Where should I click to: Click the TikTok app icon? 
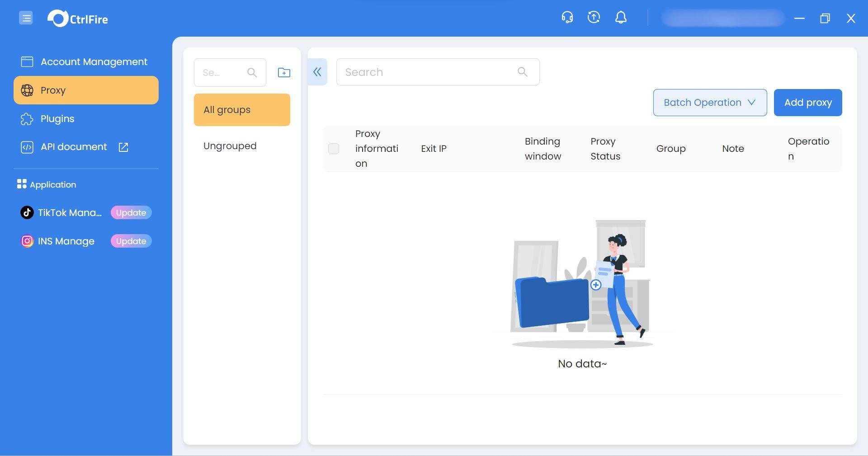click(x=27, y=213)
